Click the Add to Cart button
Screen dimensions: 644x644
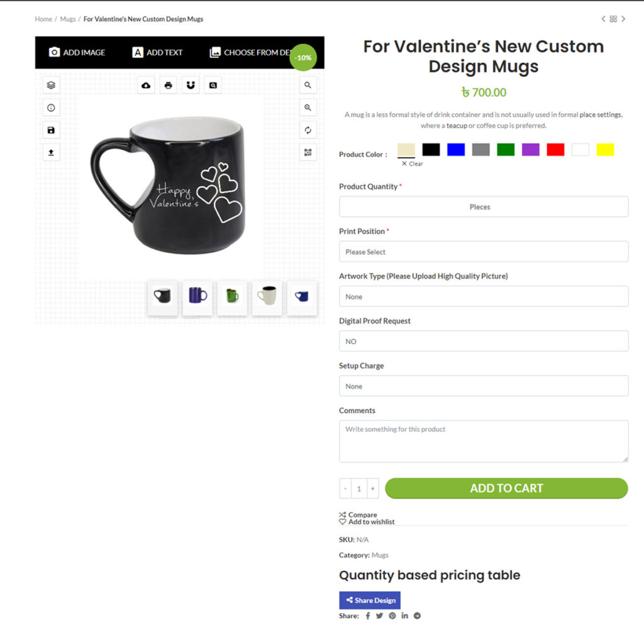506,488
